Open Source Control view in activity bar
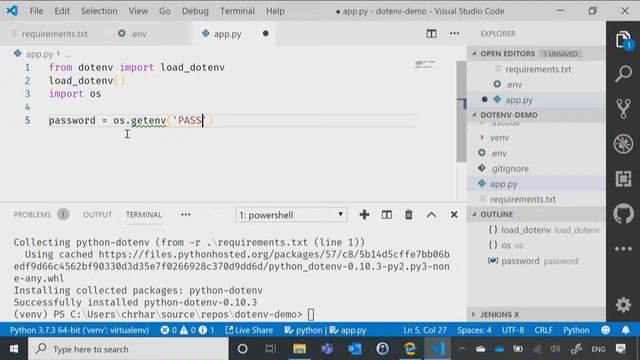This screenshot has width=640, height=360. pyautogui.click(x=623, y=109)
